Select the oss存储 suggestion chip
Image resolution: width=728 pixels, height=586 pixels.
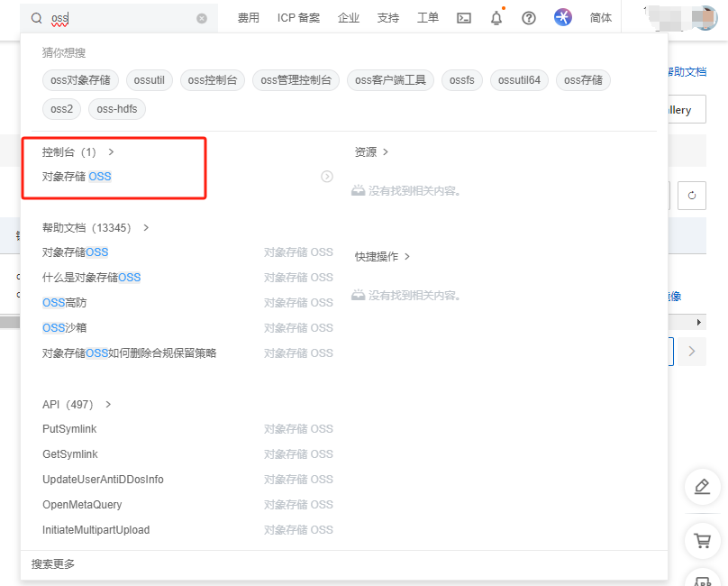(583, 80)
